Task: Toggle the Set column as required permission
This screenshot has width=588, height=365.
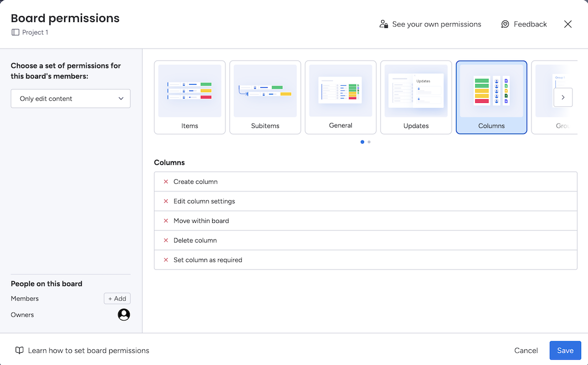Action: click(166, 260)
